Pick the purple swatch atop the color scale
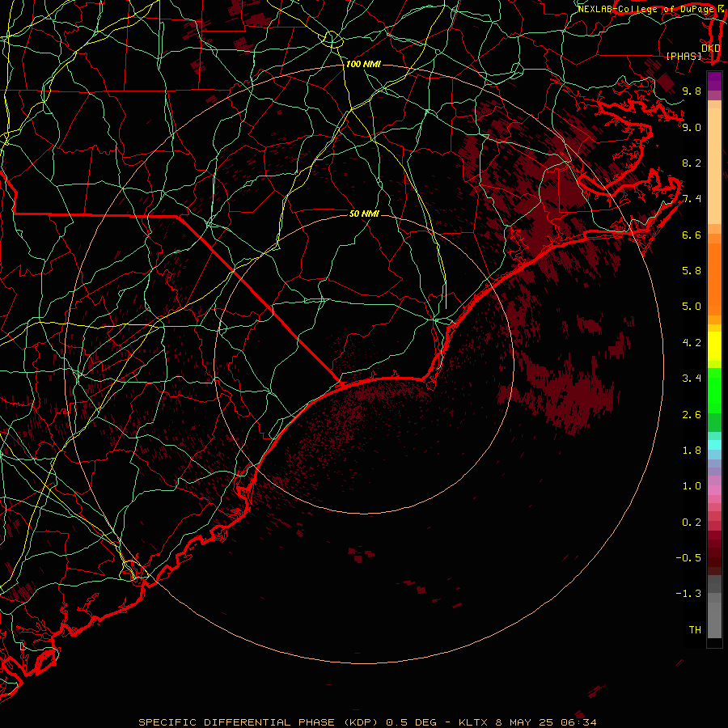This screenshot has width=728, height=728. pyautogui.click(x=714, y=81)
